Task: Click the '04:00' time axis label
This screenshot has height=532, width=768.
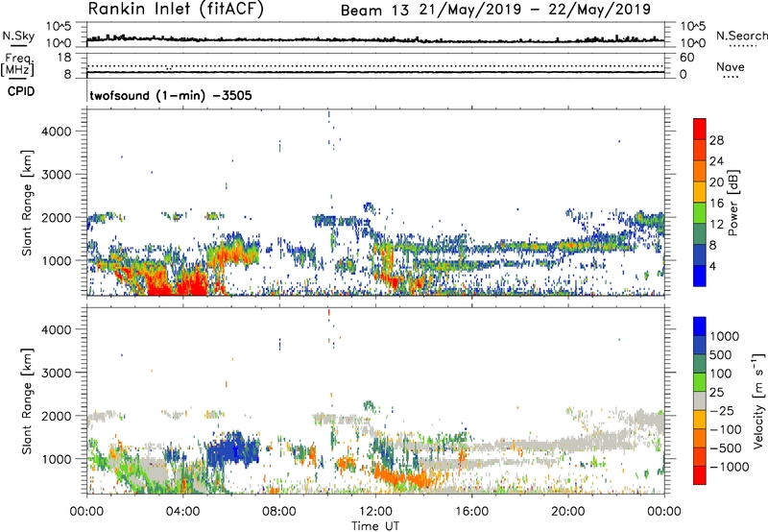Action: [183, 512]
